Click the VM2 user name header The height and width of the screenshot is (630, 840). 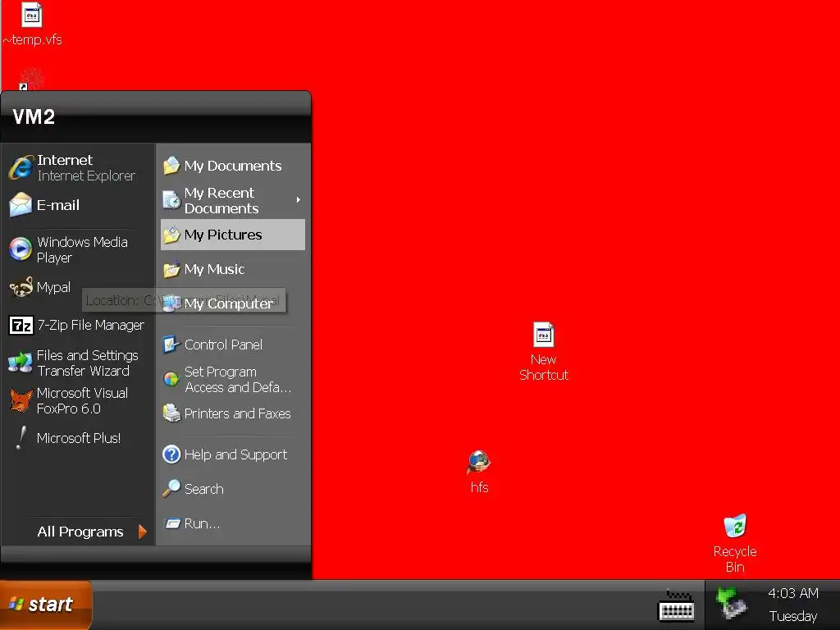coord(34,116)
